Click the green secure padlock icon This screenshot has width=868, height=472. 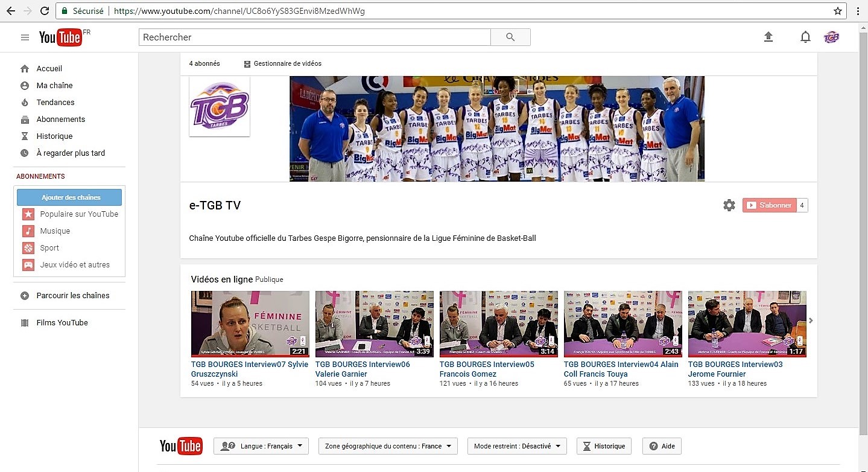tap(64, 11)
